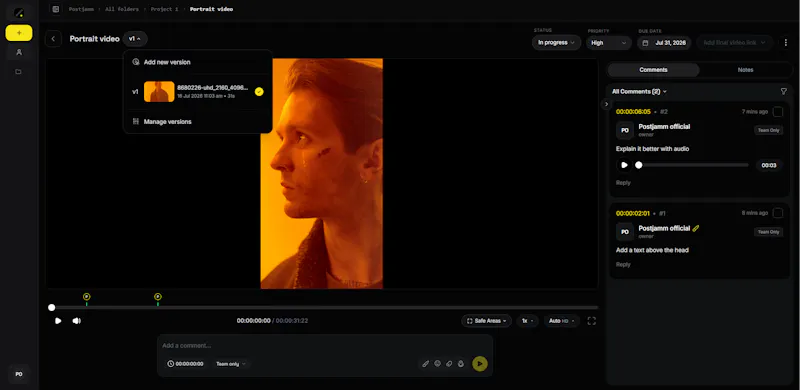Expand the All Comments (2) dropdown
This screenshot has width=800, height=390.
point(639,91)
